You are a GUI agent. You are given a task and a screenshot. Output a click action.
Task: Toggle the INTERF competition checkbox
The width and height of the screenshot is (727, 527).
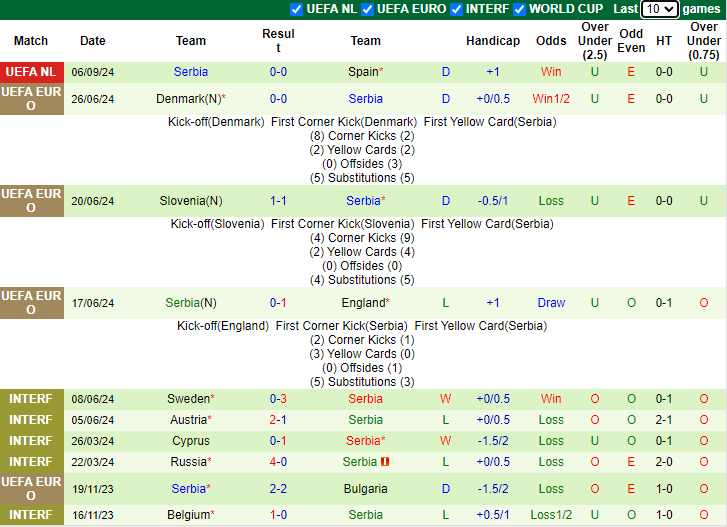(x=457, y=9)
